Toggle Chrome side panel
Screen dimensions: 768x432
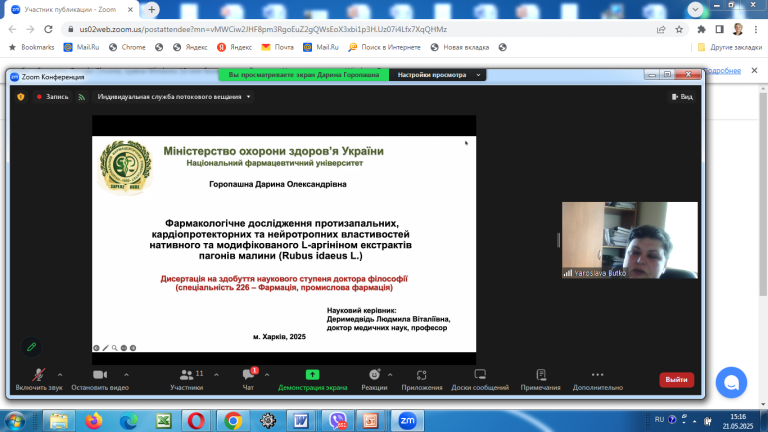[x=720, y=29]
